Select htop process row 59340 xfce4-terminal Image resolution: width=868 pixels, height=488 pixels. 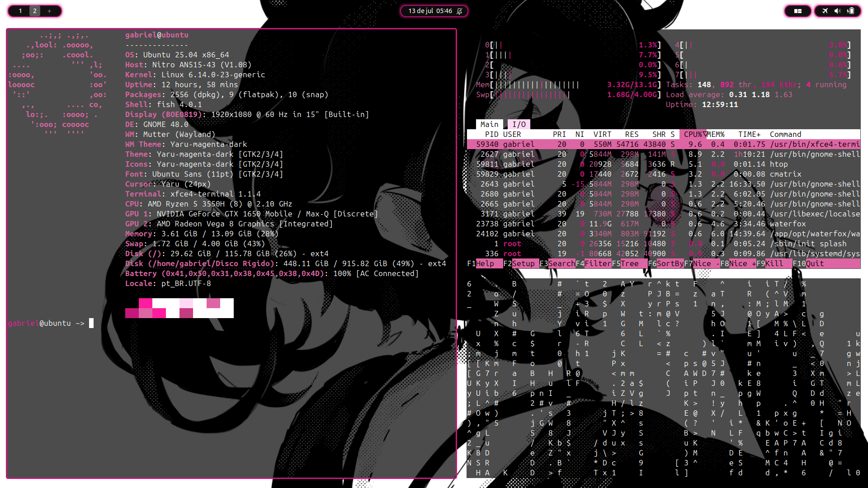[x=663, y=144]
